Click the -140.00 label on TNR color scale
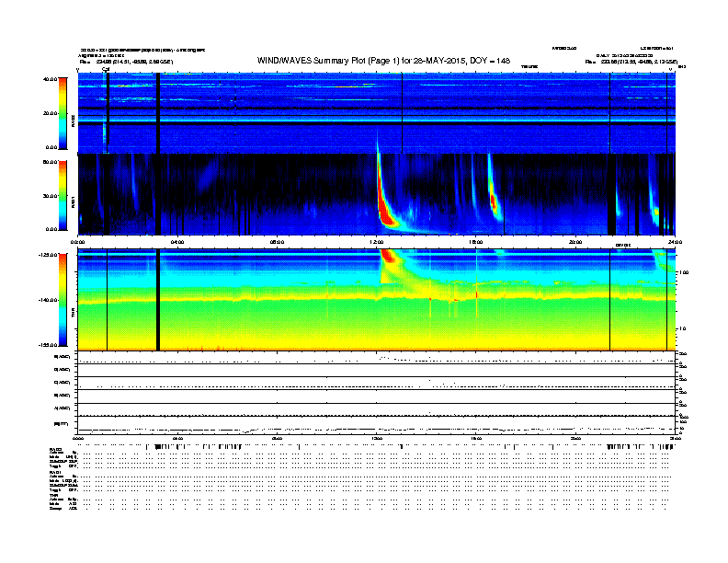This screenshot has width=728, height=563. click(48, 300)
